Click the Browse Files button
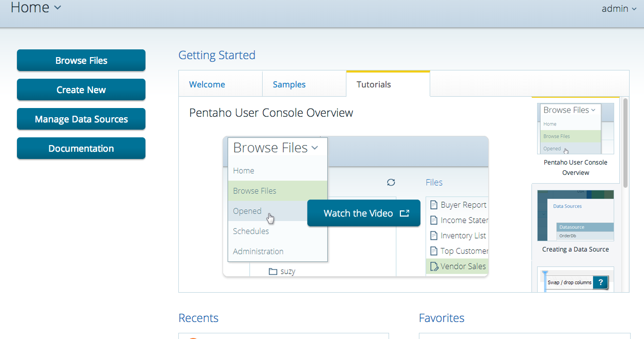The height and width of the screenshot is (339, 644). click(x=81, y=60)
